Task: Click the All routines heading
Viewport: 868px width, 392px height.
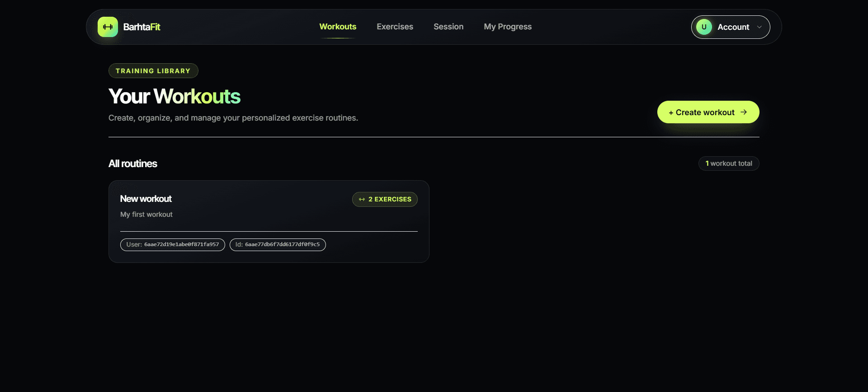Action: click(132, 163)
